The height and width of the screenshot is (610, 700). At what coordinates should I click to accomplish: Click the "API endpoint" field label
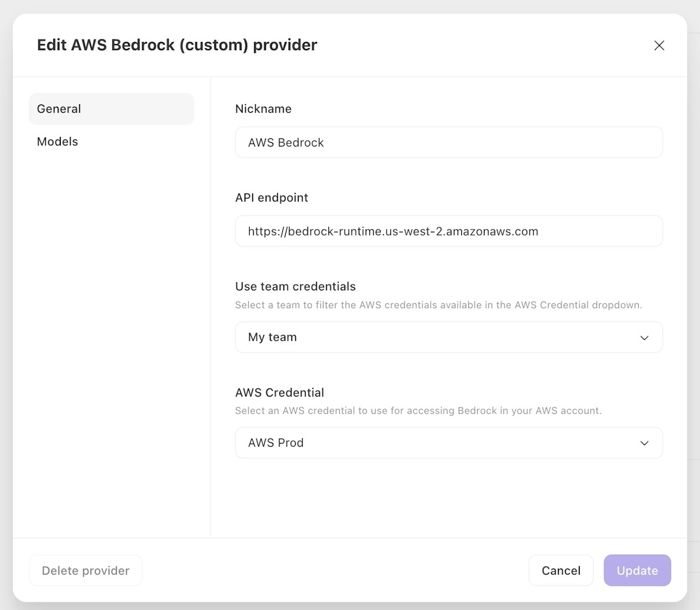(x=271, y=198)
